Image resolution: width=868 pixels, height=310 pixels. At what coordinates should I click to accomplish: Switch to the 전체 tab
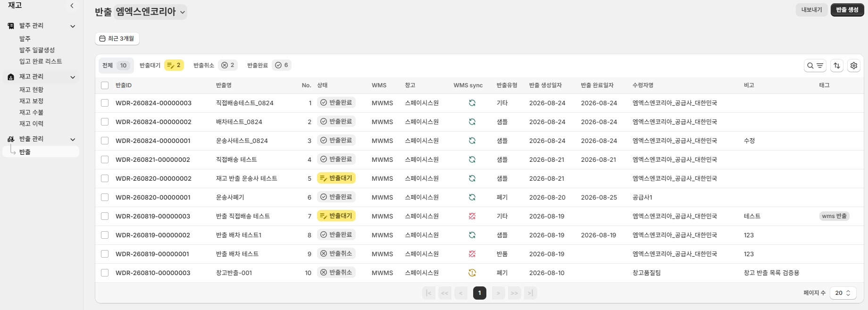coord(116,66)
